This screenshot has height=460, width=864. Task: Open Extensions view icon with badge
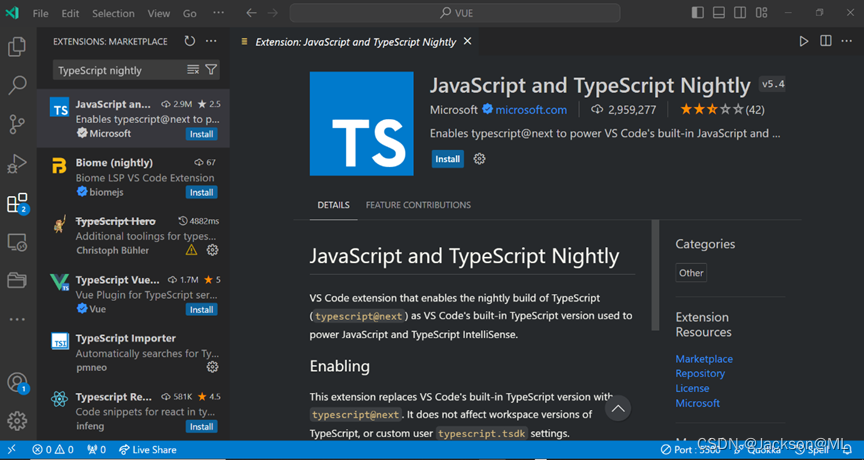tap(17, 203)
